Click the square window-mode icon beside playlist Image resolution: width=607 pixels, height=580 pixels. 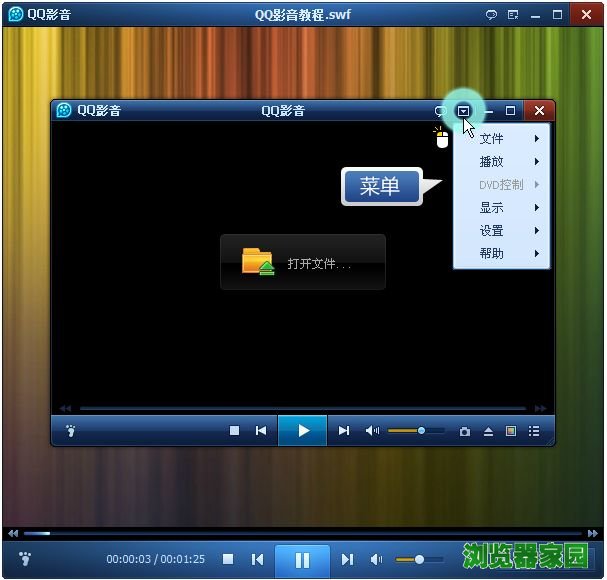coord(511,431)
